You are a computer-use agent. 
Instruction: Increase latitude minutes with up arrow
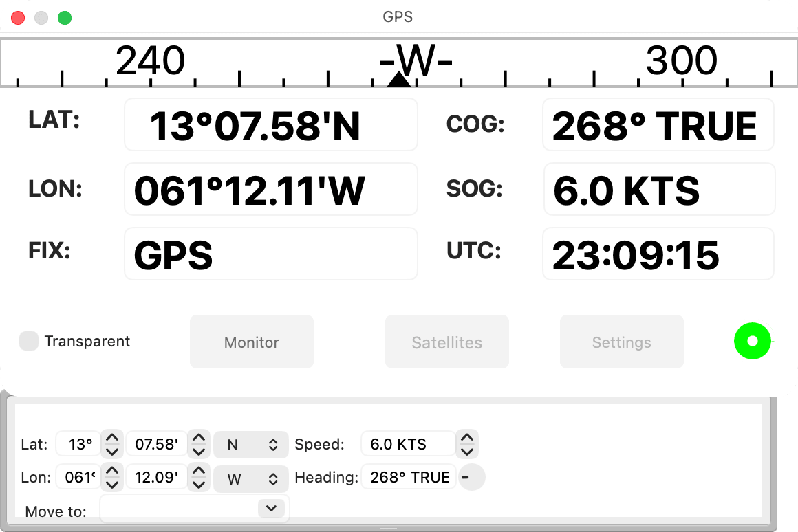(199, 437)
